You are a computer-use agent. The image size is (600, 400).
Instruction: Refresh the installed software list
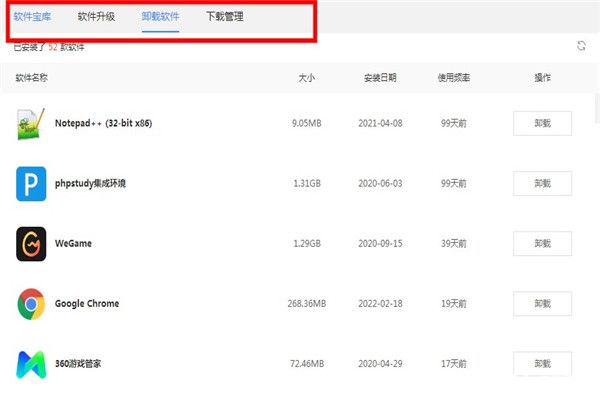click(581, 46)
